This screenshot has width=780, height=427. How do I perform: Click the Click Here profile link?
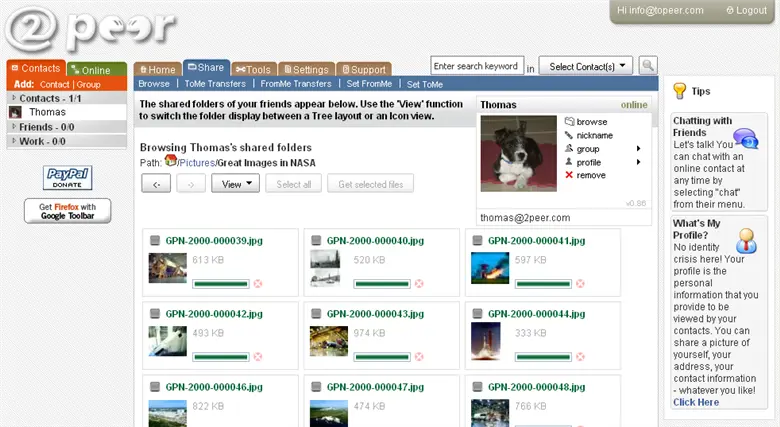coord(696,402)
